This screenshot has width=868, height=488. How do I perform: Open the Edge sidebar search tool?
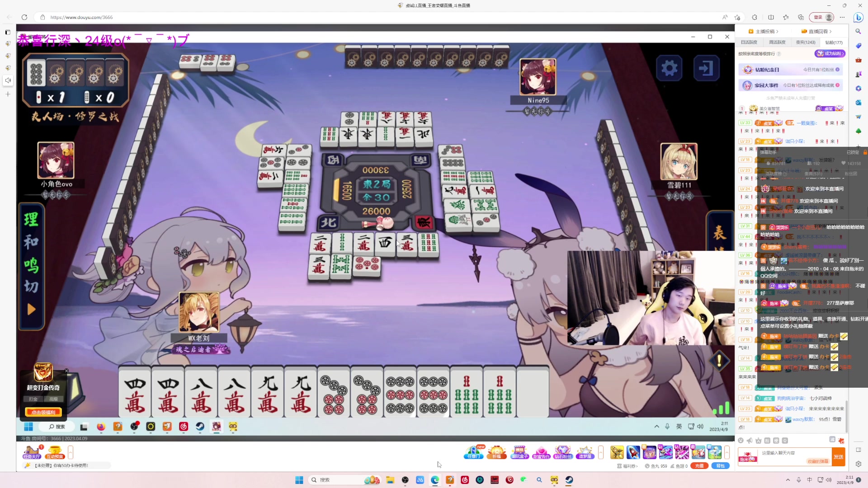[858, 31]
